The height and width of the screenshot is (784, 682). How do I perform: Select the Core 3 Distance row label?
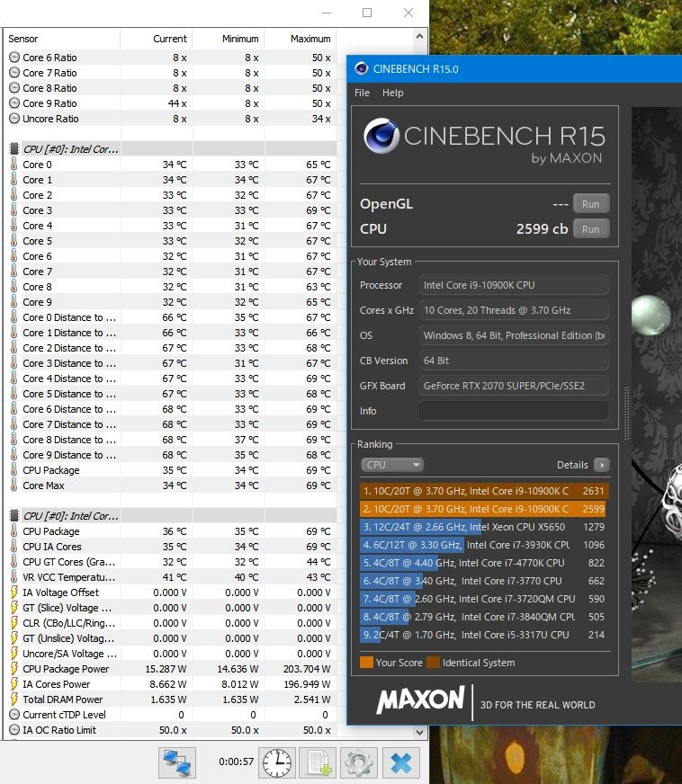coord(69,363)
